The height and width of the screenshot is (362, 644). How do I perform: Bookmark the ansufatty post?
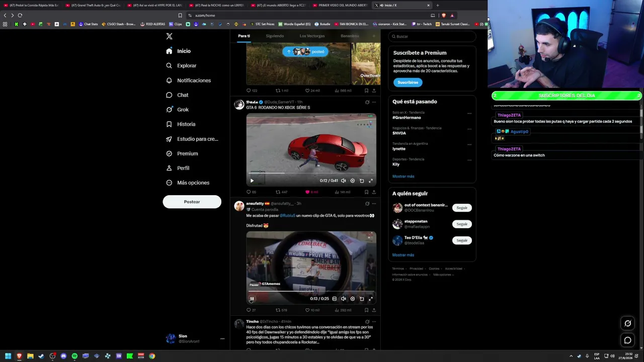[366, 310]
